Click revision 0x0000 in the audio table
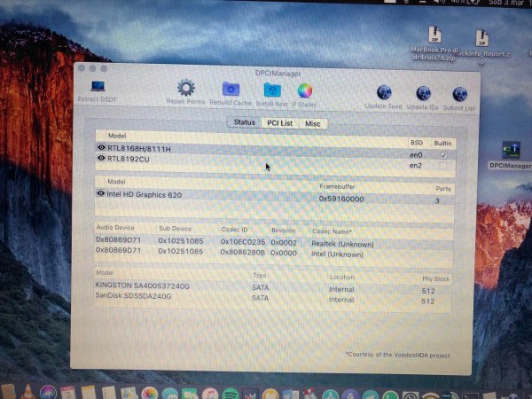Viewport: 532px width, 399px height. click(284, 253)
